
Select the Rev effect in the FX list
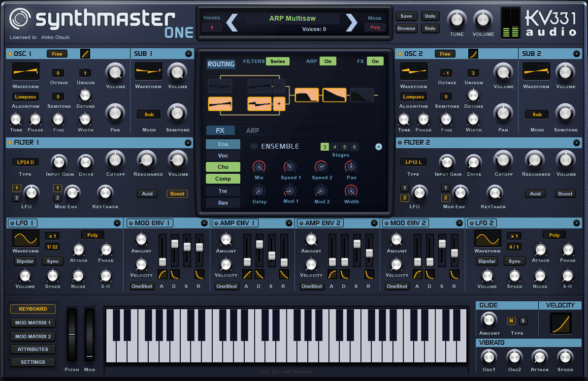coord(223,203)
